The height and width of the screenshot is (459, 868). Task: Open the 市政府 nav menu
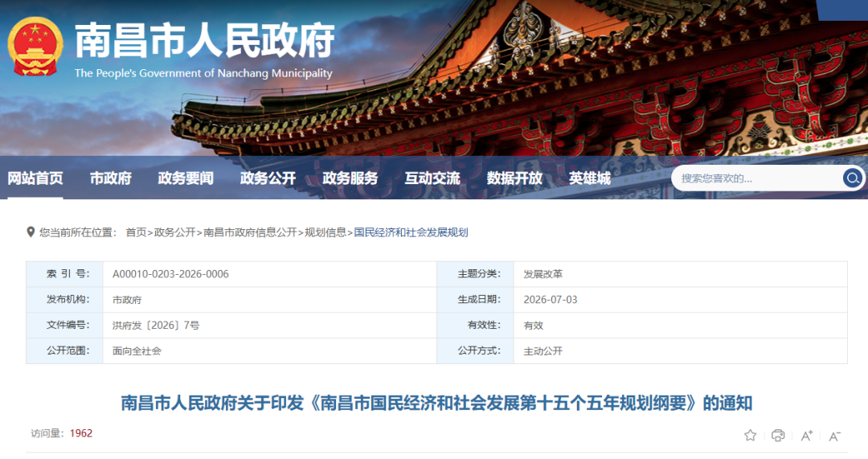(x=111, y=178)
